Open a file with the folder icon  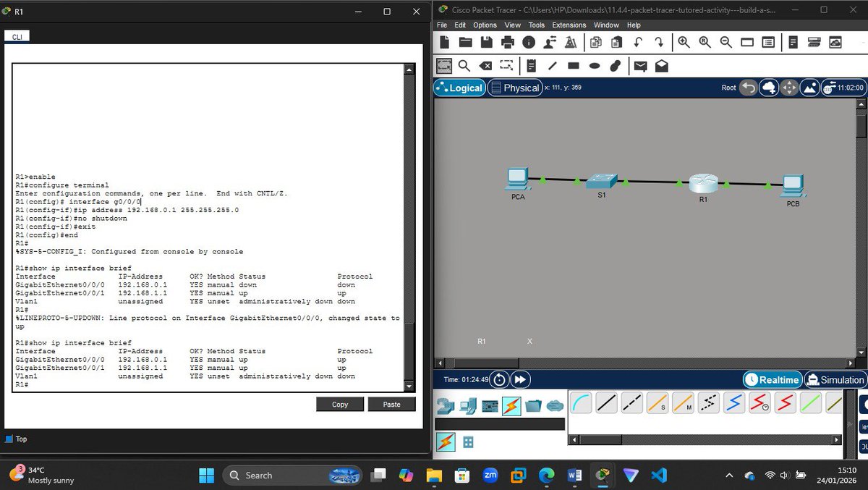tap(466, 43)
